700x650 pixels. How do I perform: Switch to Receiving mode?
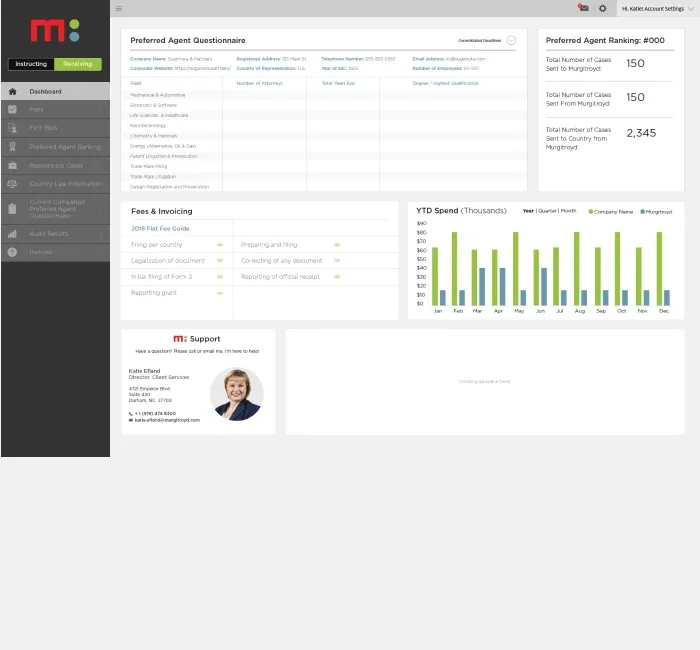click(77, 64)
